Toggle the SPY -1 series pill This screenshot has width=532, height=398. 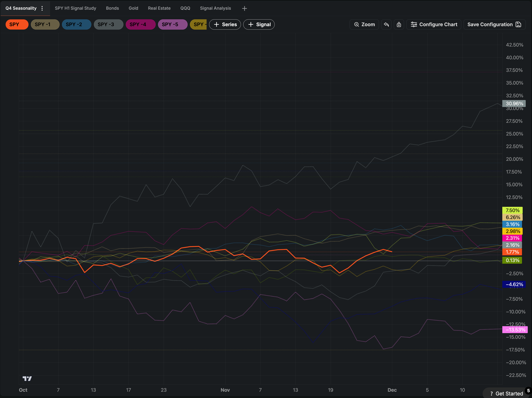[x=45, y=24]
